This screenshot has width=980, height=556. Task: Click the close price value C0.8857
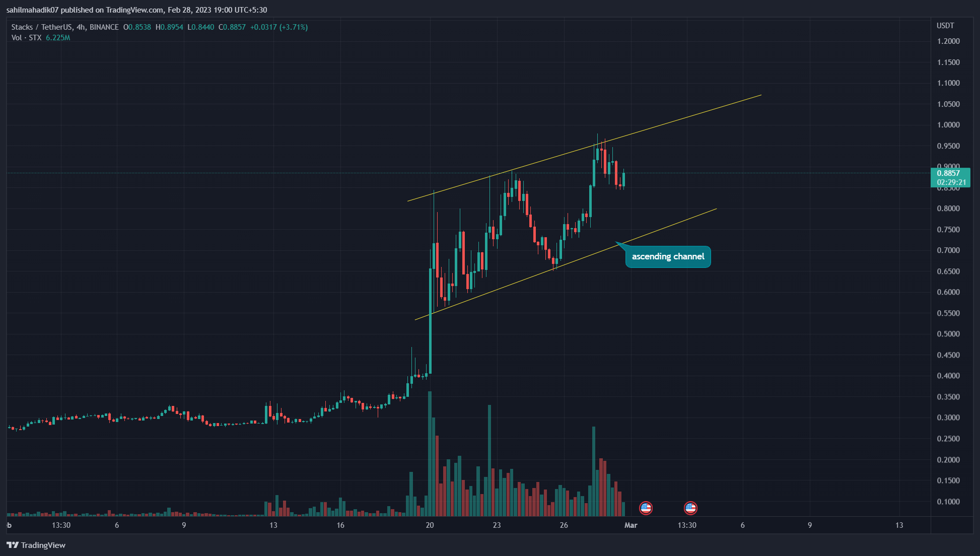[232, 27]
